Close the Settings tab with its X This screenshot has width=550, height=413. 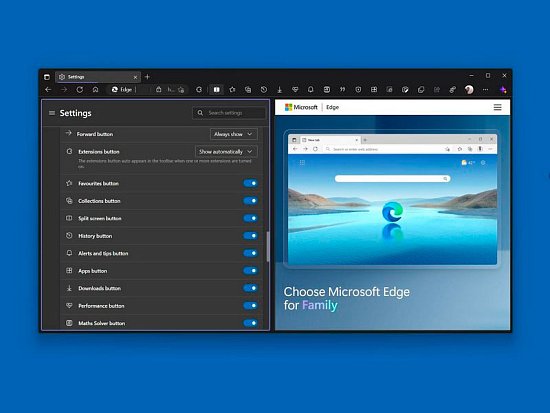coord(135,77)
